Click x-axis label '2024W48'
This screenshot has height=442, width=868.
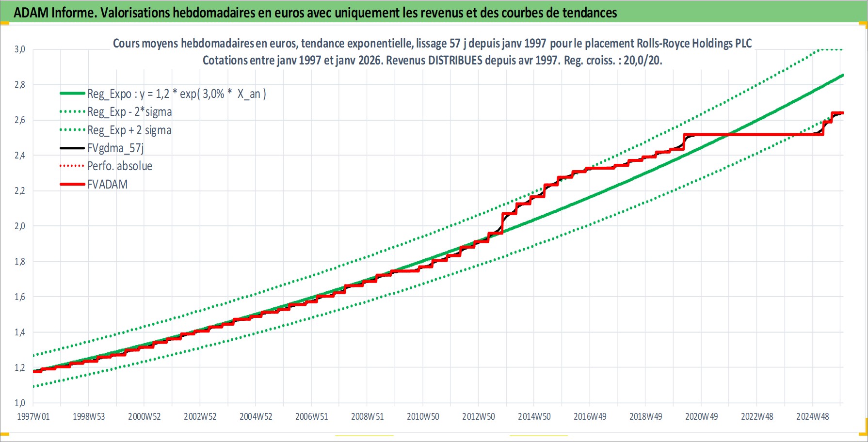click(x=813, y=417)
